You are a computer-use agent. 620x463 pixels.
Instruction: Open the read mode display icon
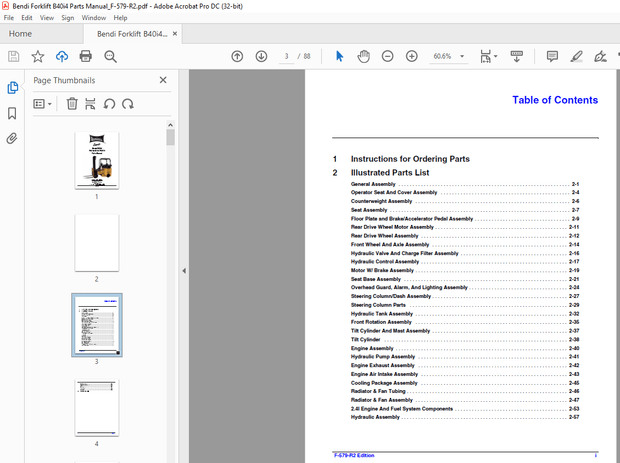(x=516, y=57)
